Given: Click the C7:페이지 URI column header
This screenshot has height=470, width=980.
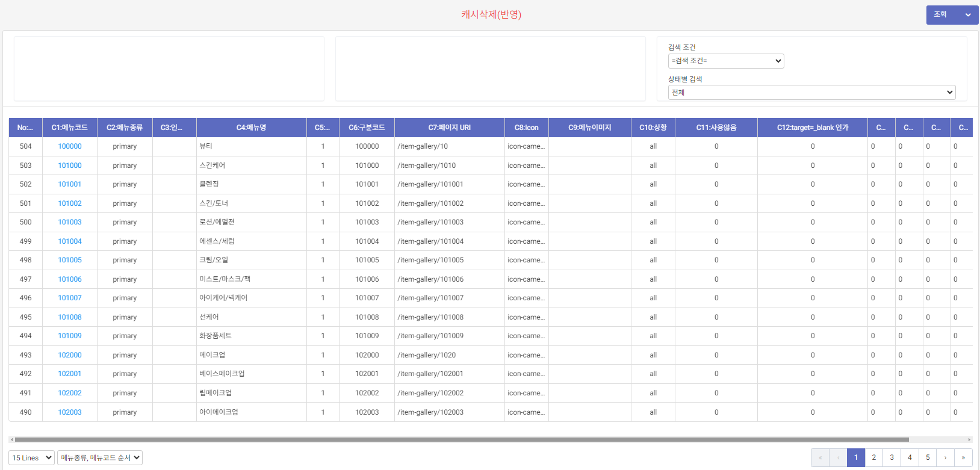Looking at the screenshot, I should coord(450,128).
